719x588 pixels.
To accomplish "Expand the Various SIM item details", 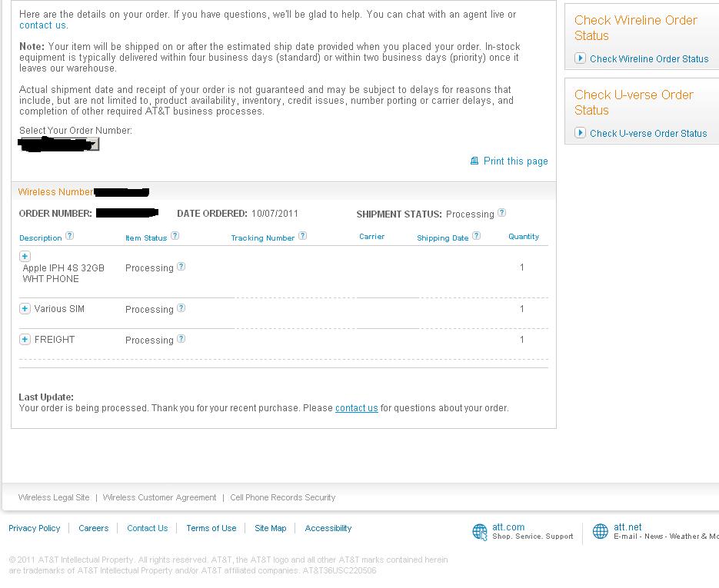I will [x=25, y=308].
